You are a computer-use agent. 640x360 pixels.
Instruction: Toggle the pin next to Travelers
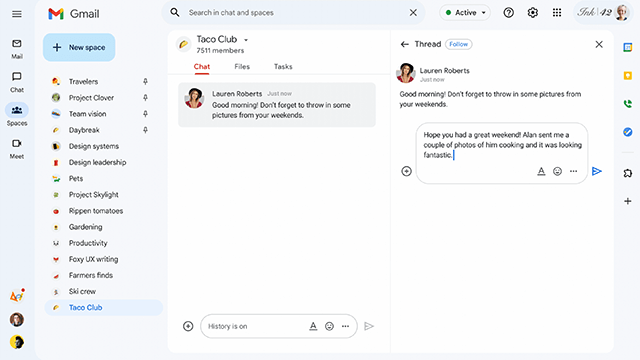point(145,82)
